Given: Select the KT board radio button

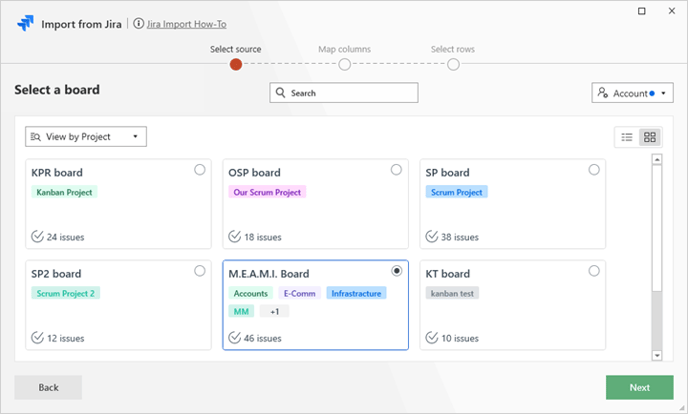Looking at the screenshot, I should (x=594, y=271).
